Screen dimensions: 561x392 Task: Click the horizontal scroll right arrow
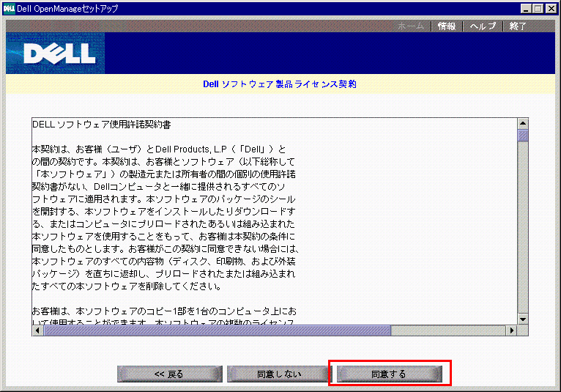[512, 330]
